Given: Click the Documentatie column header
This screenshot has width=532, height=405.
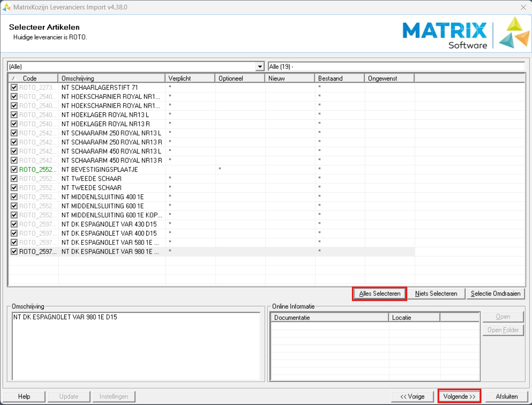Looking at the screenshot, I should click(x=330, y=317).
